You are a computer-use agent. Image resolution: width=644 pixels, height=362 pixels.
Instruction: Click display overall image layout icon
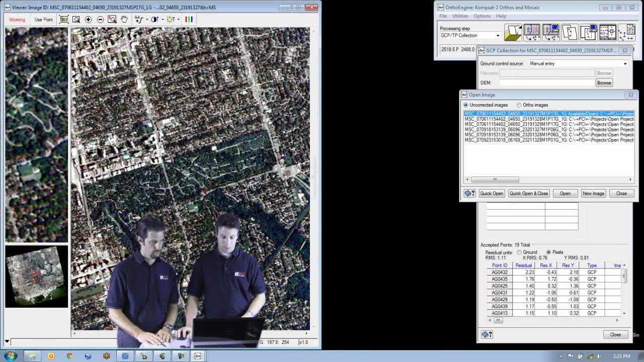click(607, 33)
